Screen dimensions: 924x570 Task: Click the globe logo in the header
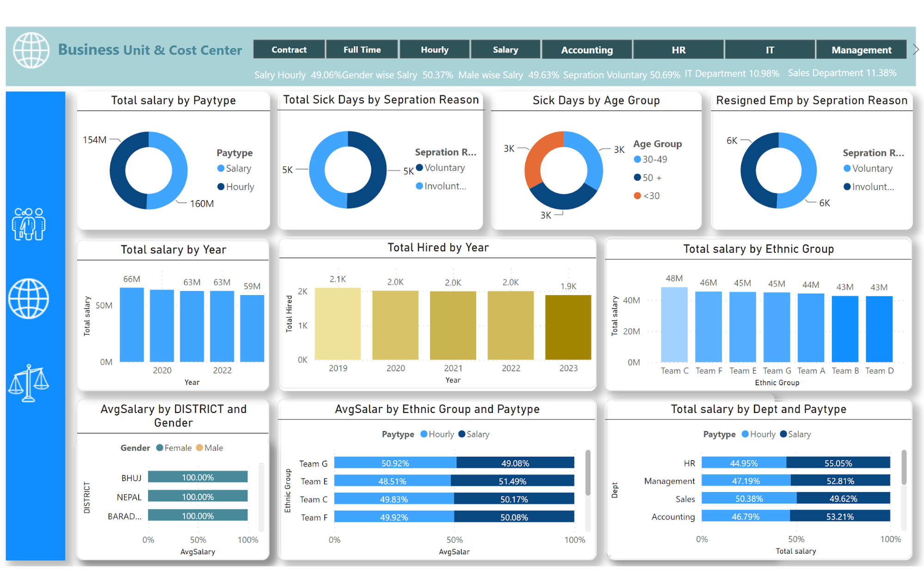coord(31,50)
